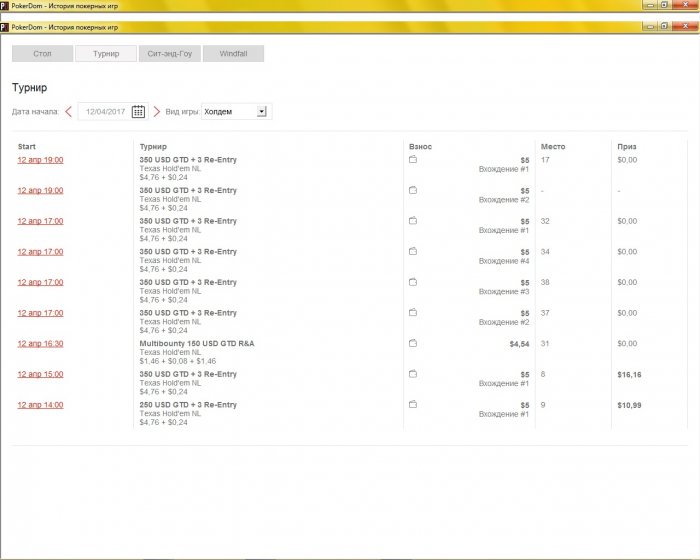This screenshot has width=700, height=560.
Task: Click the Приз column header
Action: point(626,147)
